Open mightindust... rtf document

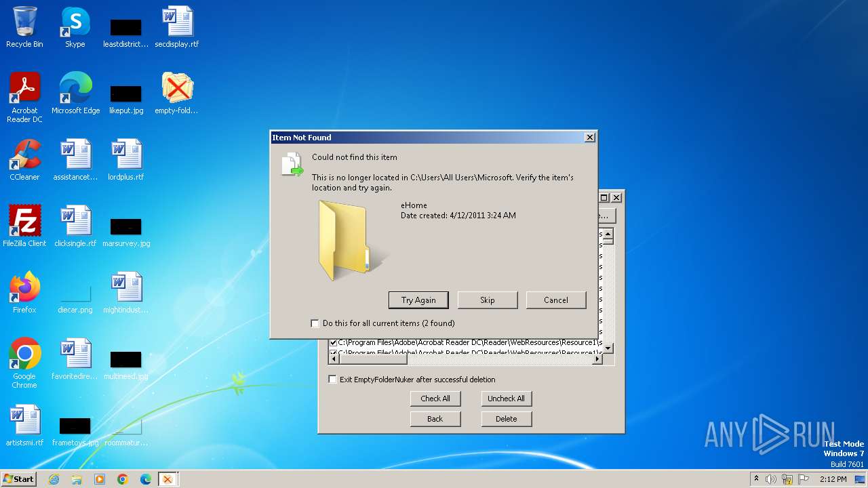126,293
